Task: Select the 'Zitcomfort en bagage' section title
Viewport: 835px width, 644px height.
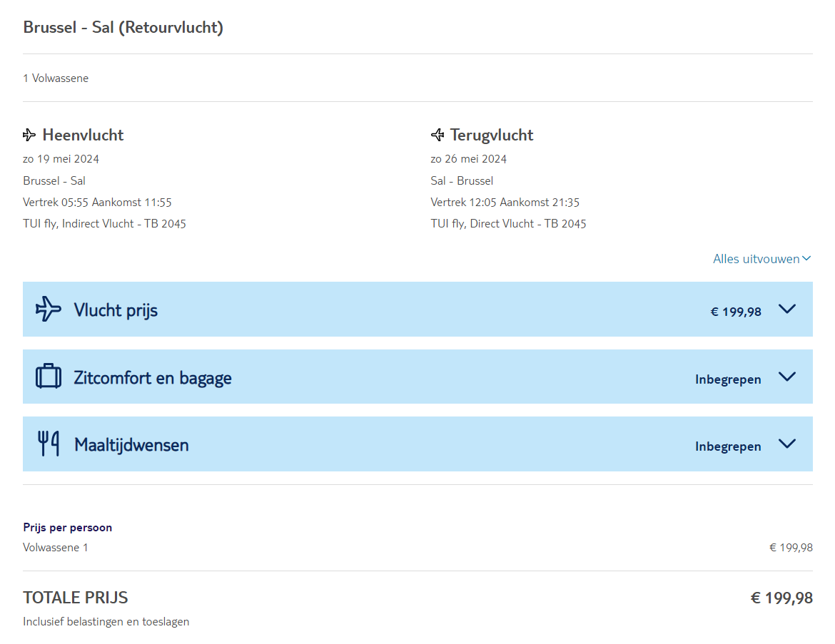Action: 153,378
